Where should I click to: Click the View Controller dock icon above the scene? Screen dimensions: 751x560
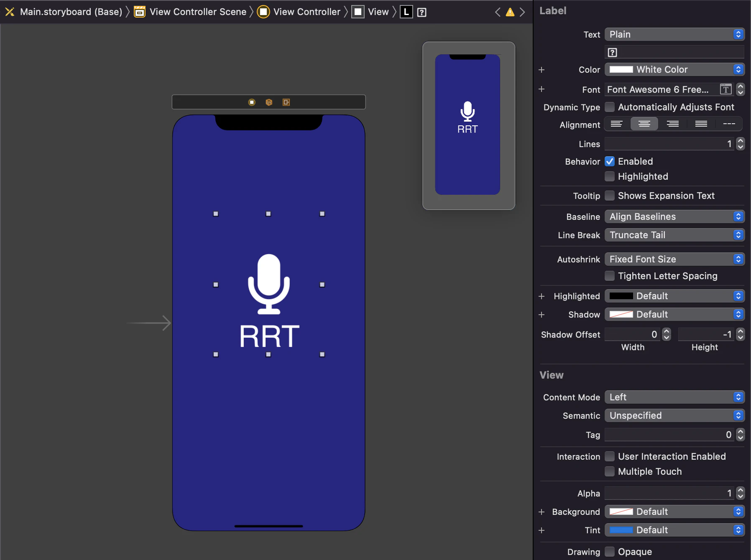tap(252, 102)
